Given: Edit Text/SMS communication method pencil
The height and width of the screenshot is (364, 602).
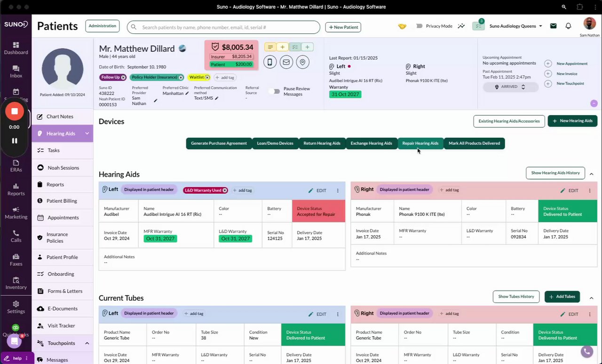Looking at the screenshot, I should pyautogui.click(x=217, y=98).
